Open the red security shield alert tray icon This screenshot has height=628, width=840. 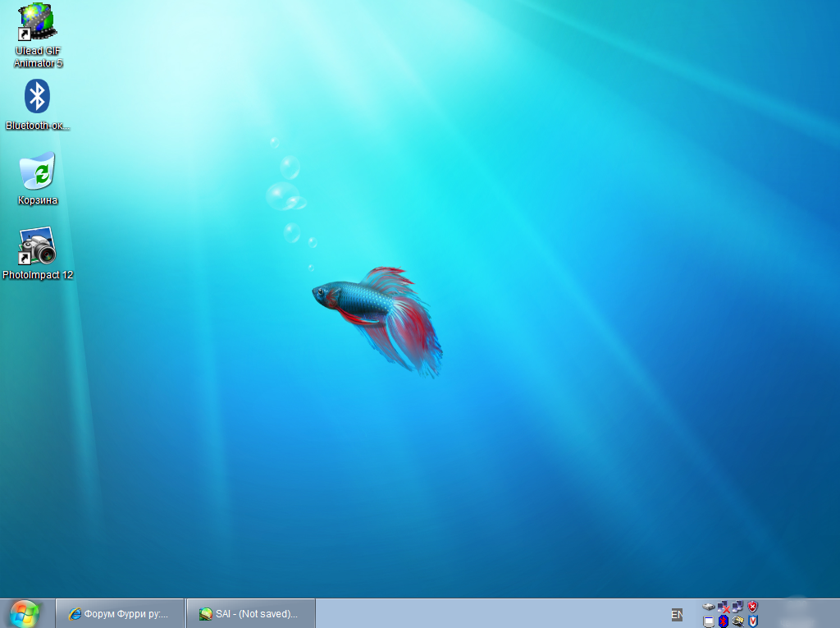[x=753, y=607]
